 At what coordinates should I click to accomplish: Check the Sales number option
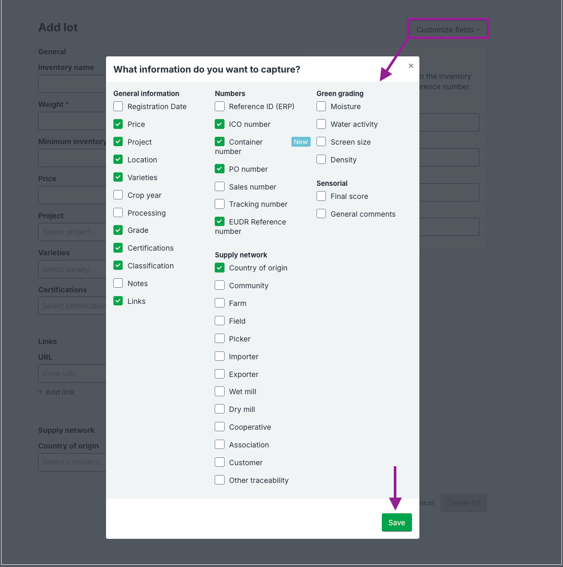coord(219,187)
